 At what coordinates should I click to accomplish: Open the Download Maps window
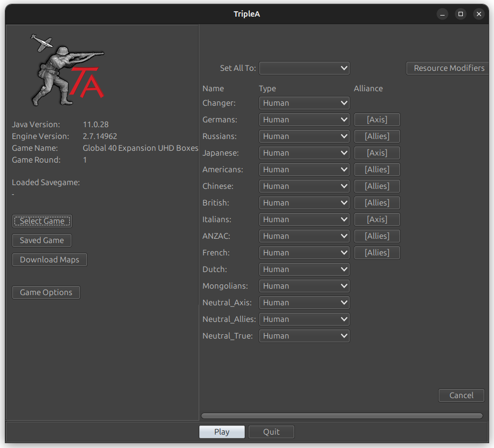[49, 259]
